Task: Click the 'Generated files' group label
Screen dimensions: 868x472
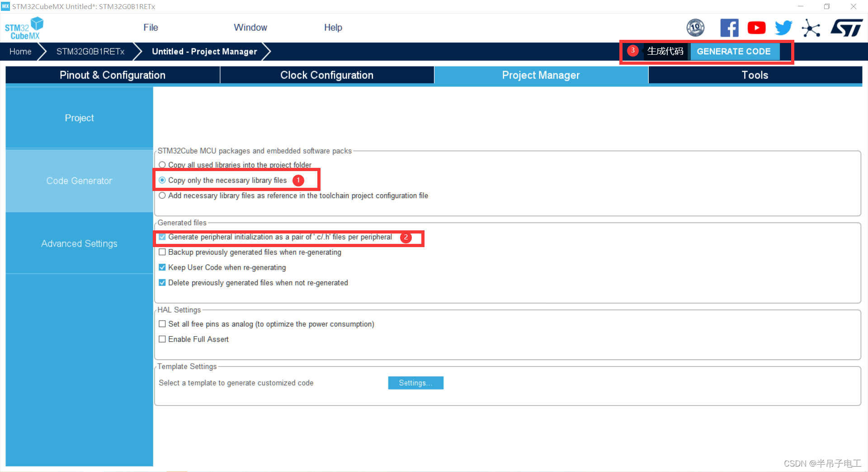Action: pos(182,223)
